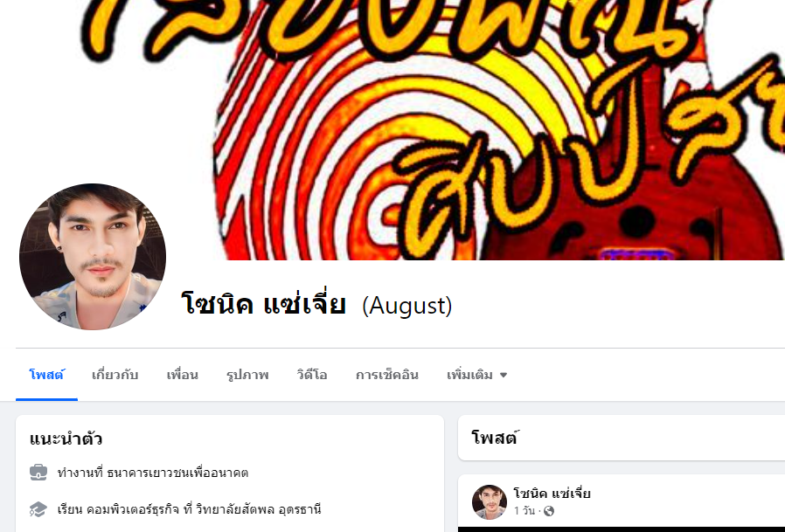
Task: Click the แนะนำตัว intro heading
Action: 66,439
